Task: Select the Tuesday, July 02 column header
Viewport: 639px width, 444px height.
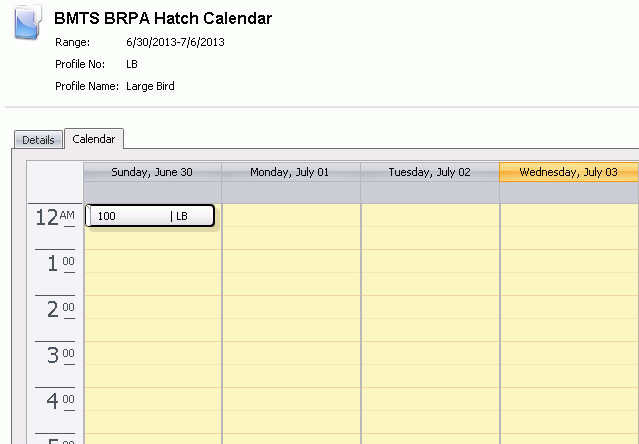Action: (x=430, y=172)
